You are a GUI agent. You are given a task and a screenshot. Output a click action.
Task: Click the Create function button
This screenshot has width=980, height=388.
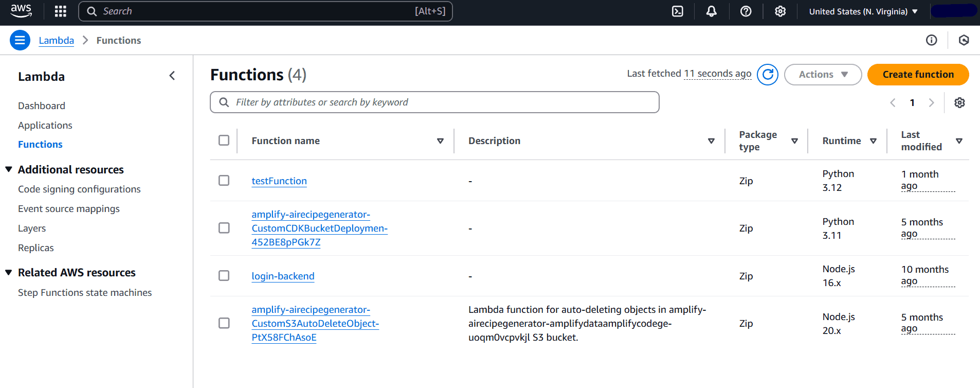[x=918, y=75]
